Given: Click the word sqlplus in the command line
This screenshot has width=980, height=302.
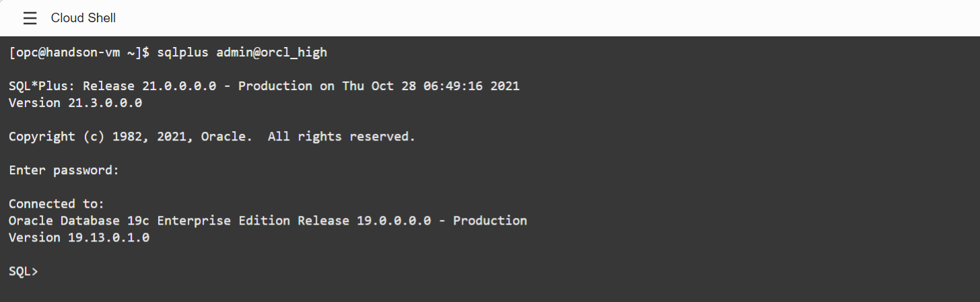Looking at the screenshot, I should click(x=183, y=52).
